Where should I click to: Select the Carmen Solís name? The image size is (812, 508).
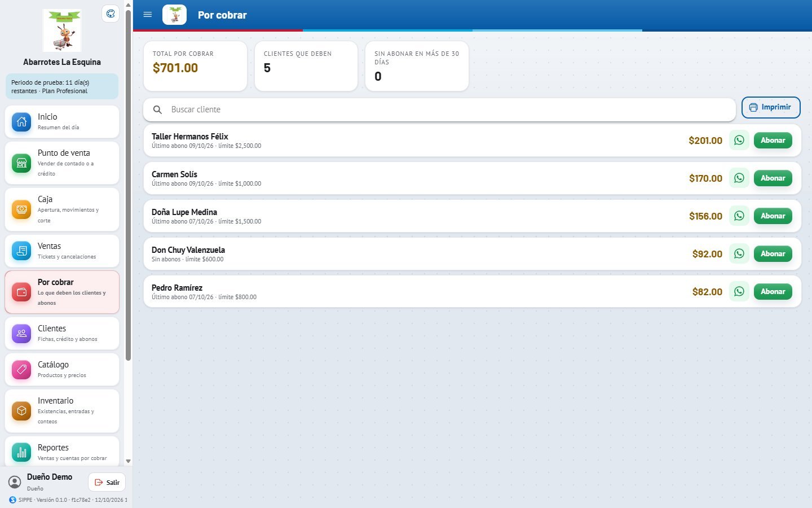click(174, 174)
